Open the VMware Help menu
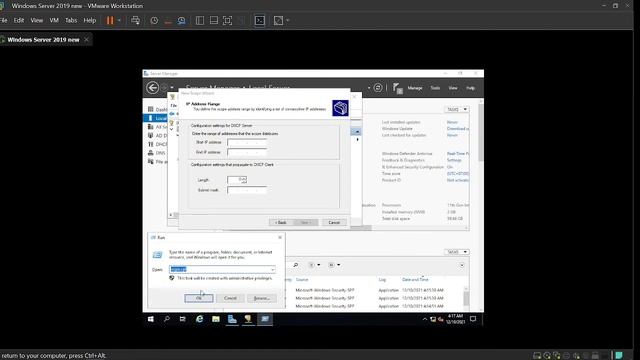Image resolution: width=640 pixels, height=360 pixels. click(89, 20)
